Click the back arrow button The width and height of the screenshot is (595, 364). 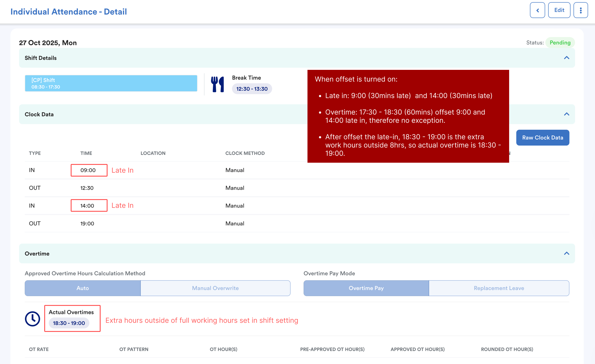point(537,10)
